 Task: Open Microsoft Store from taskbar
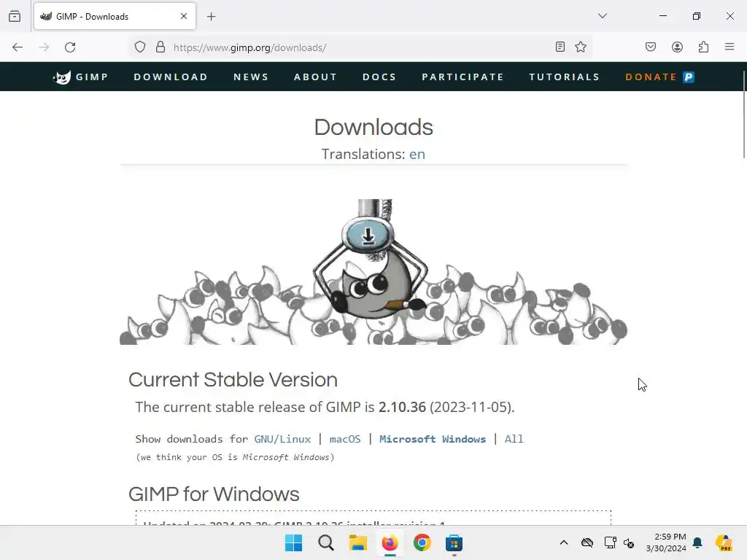pyautogui.click(x=454, y=542)
